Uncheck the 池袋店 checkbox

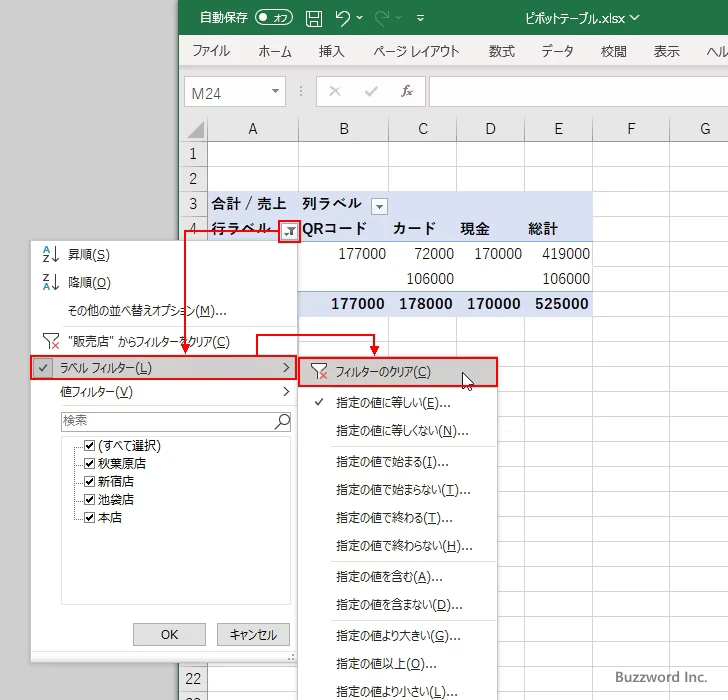pos(90,500)
